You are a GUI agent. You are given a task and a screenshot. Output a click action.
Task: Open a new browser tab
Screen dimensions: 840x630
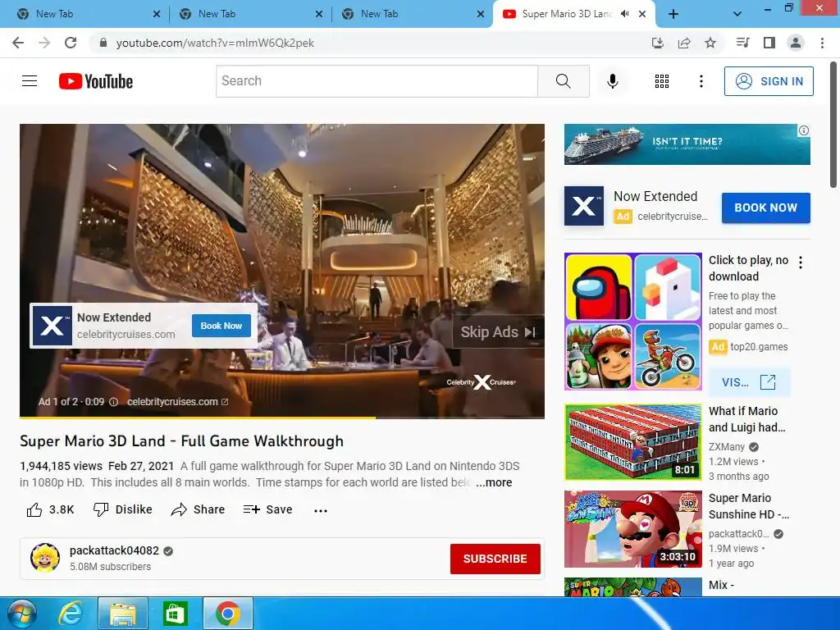tap(673, 14)
